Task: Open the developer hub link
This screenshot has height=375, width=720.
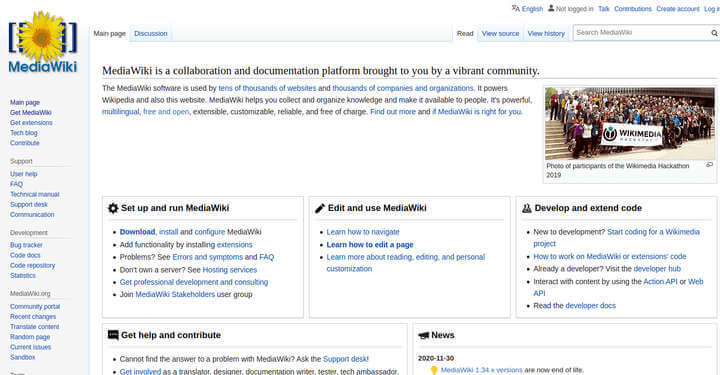Action: [657, 269]
